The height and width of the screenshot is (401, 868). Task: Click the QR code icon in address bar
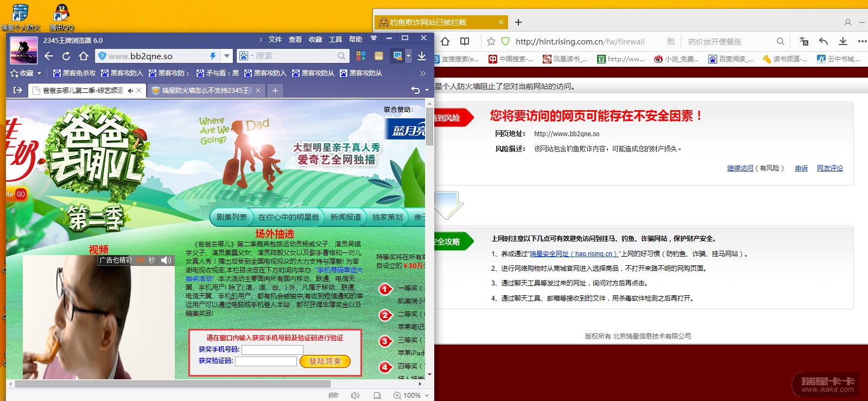671,41
